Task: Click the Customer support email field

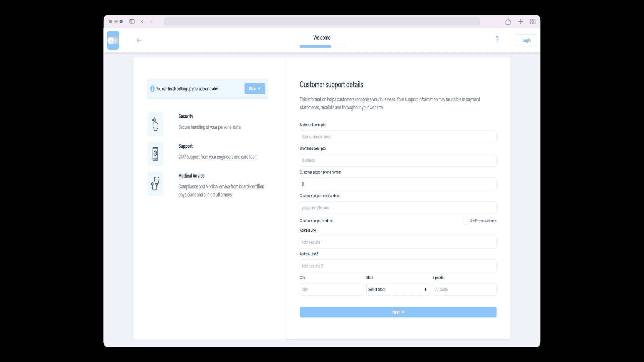Action: coord(398,208)
